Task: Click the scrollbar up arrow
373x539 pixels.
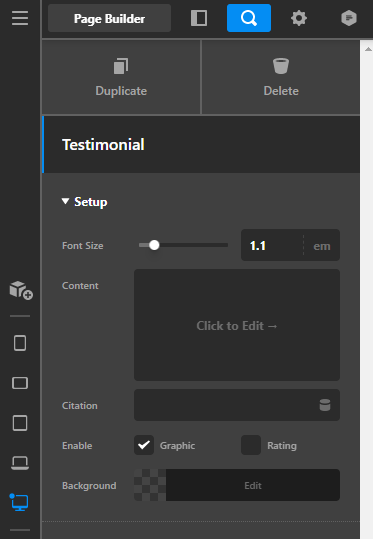Action: tap(368, 49)
